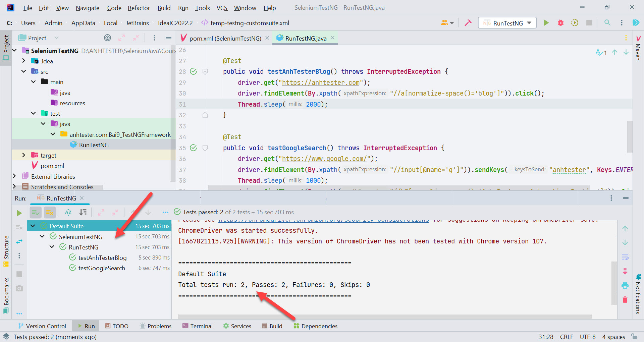The width and height of the screenshot is (644, 342).
Task: Print console output with printer icon
Action: coord(625,286)
